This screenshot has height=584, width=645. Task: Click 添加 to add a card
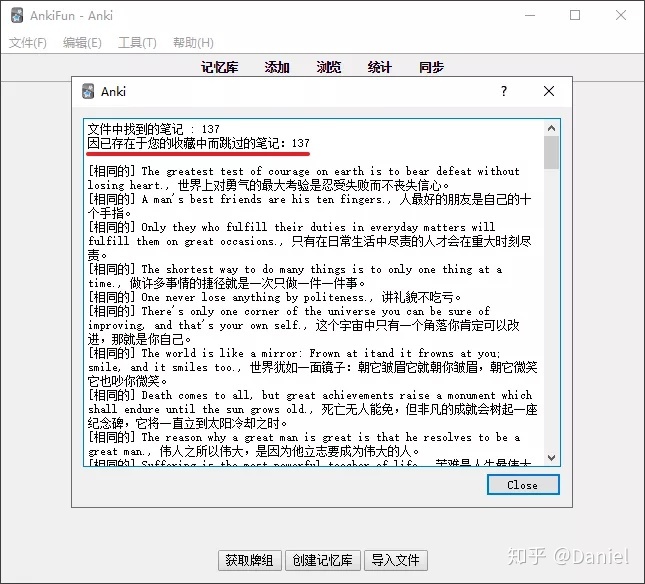(277, 67)
